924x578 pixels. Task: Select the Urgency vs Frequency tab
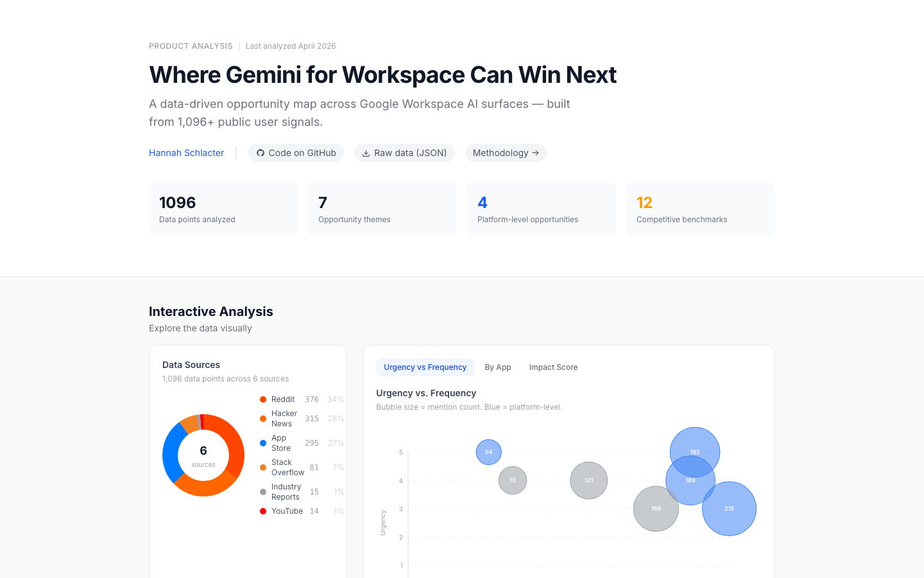425,367
